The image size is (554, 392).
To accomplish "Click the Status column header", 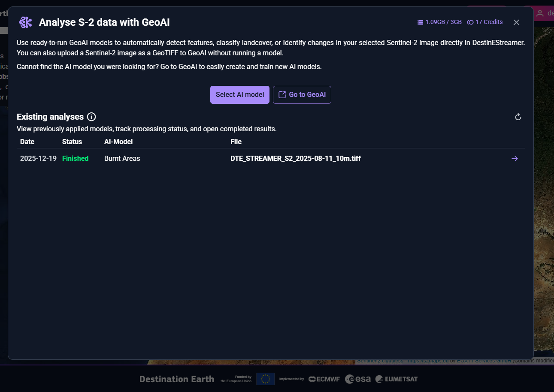I will [72, 142].
